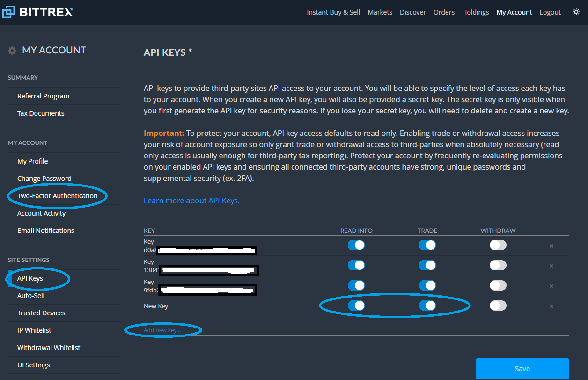Open Auto-Sell settings
Screen dimensions: 588x380
[x=31, y=296]
